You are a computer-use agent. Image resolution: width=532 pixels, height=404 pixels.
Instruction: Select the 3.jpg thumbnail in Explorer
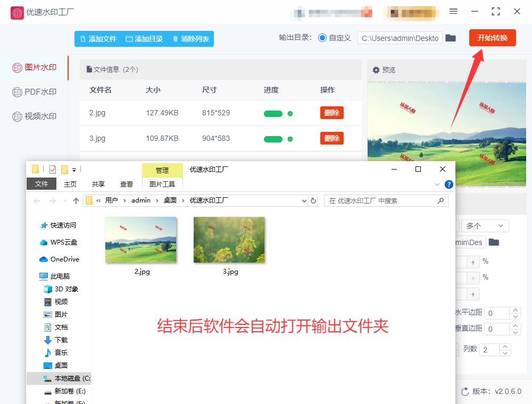pos(229,240)
